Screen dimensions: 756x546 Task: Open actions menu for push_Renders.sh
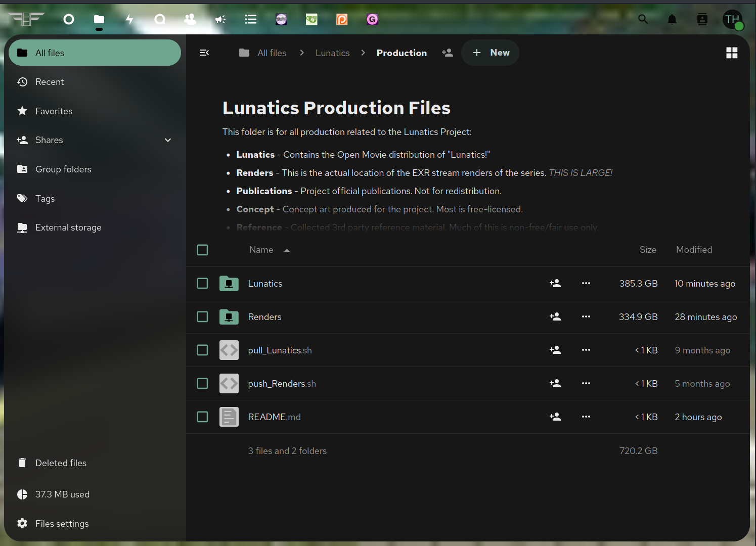click(586, 383)
